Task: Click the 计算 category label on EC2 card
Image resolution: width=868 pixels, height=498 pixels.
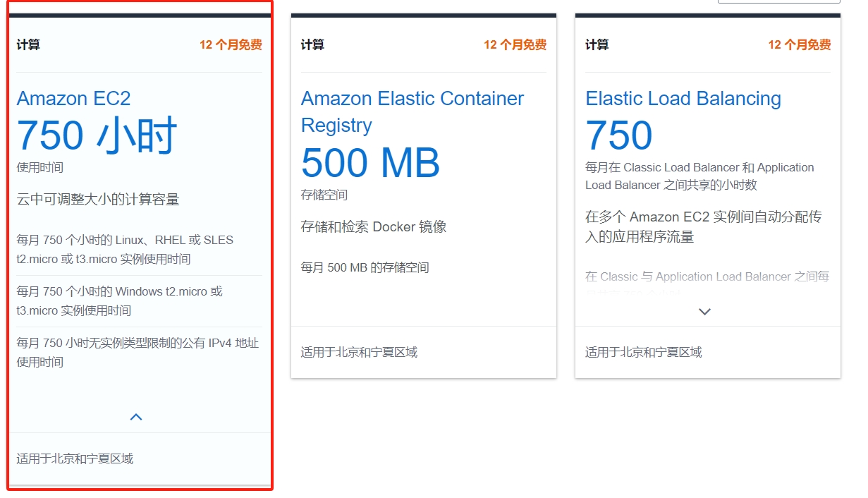Action: point(28,45)
